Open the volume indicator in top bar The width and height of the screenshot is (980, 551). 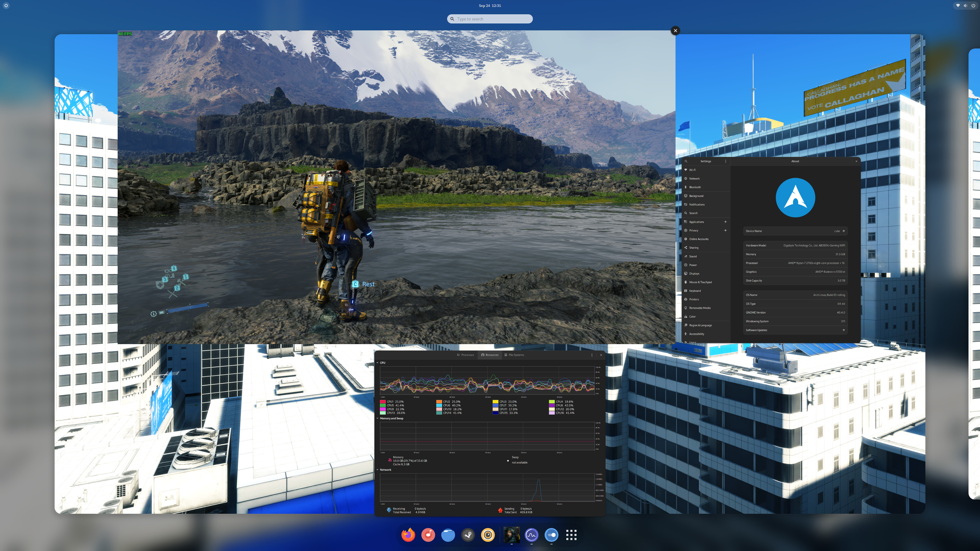965,5
